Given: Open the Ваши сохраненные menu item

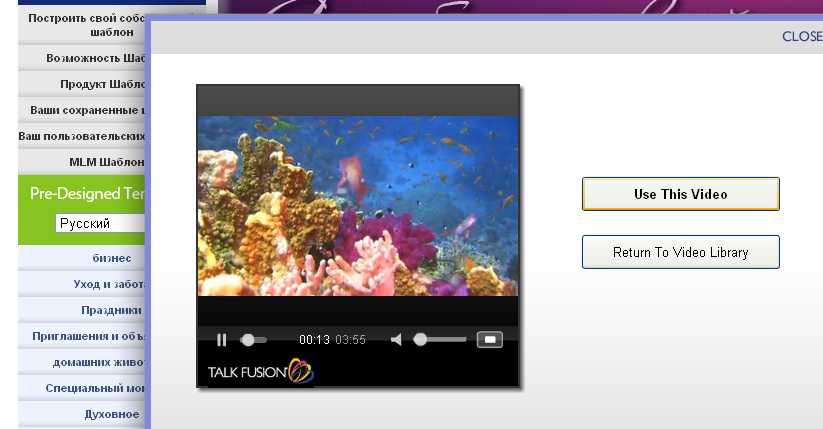Looking at the screenshot, I should click(82, 110).
